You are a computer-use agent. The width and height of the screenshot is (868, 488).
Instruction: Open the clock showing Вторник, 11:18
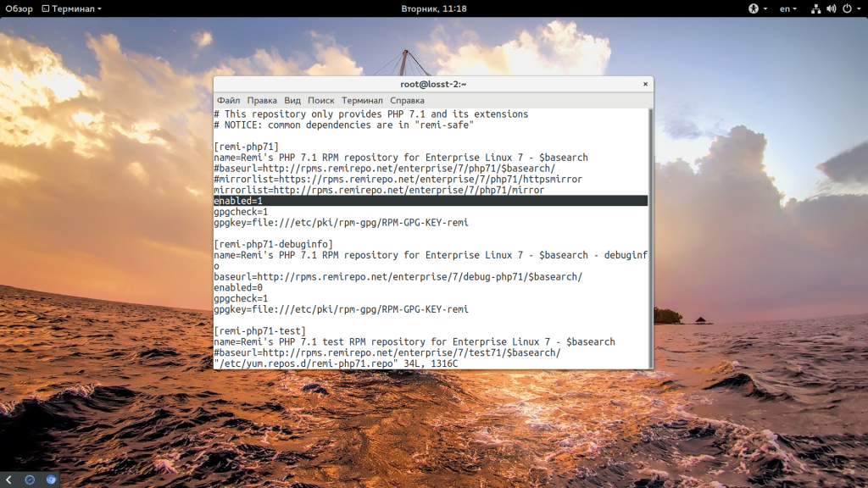(433, 8)
